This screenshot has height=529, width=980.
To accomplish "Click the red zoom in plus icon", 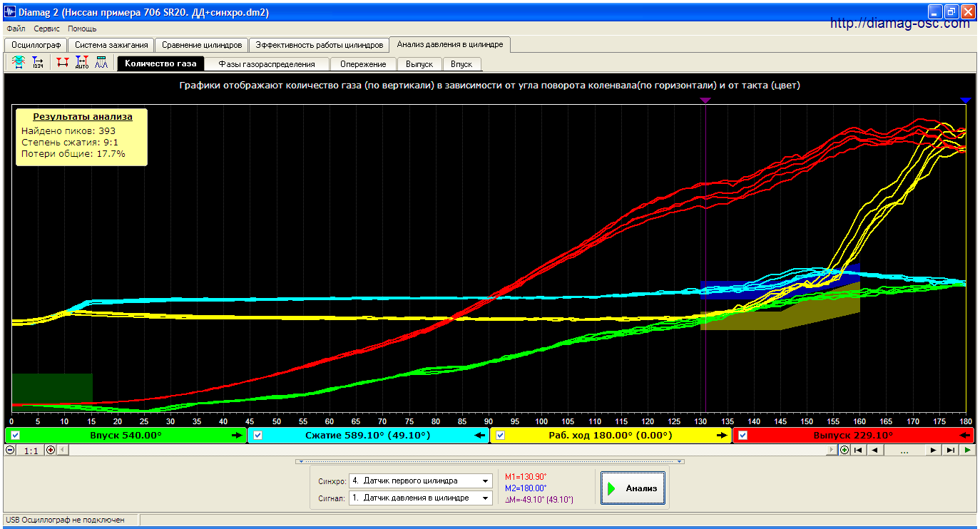I will (50, 450).
